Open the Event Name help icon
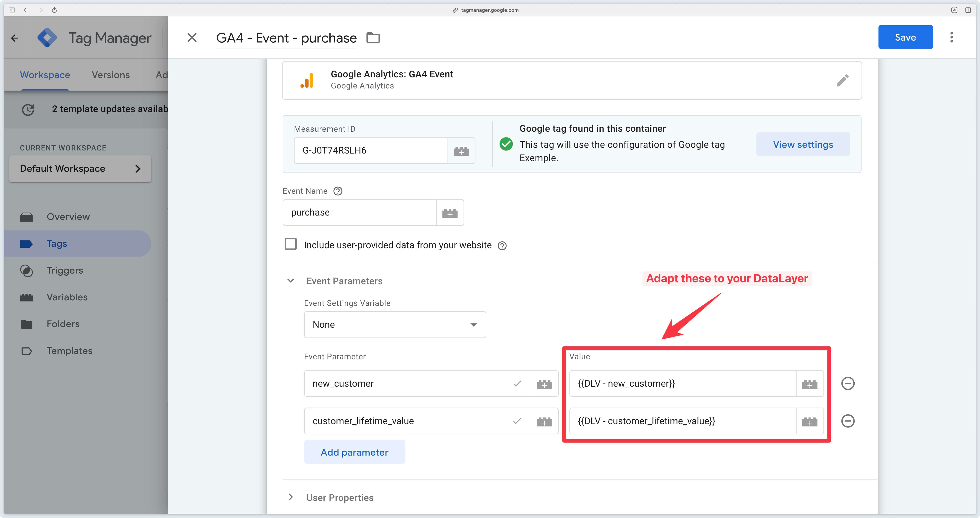 pyautogui.click(x=338, y=191)
